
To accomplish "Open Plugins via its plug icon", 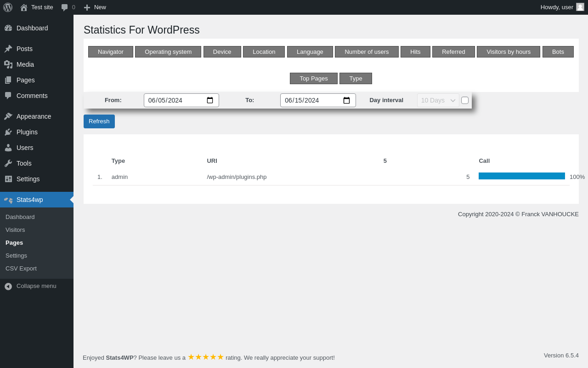I will tap(8, 132).
